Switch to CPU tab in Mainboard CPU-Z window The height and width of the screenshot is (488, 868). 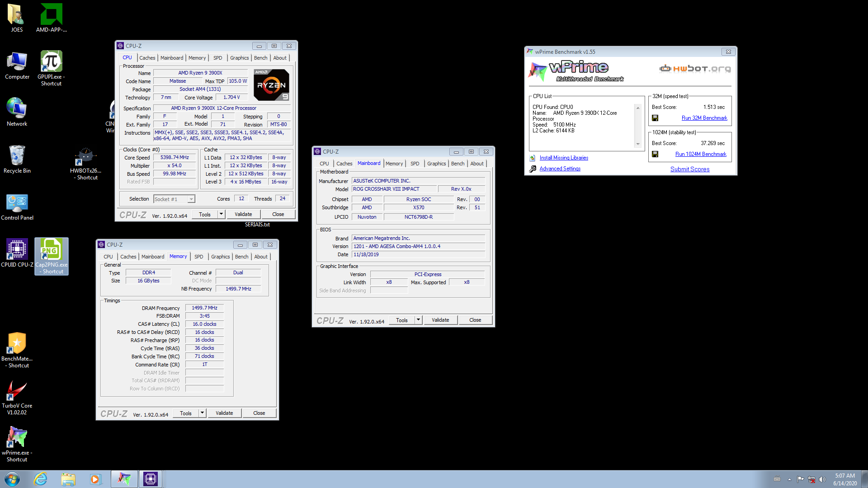(x=324, y=164)
